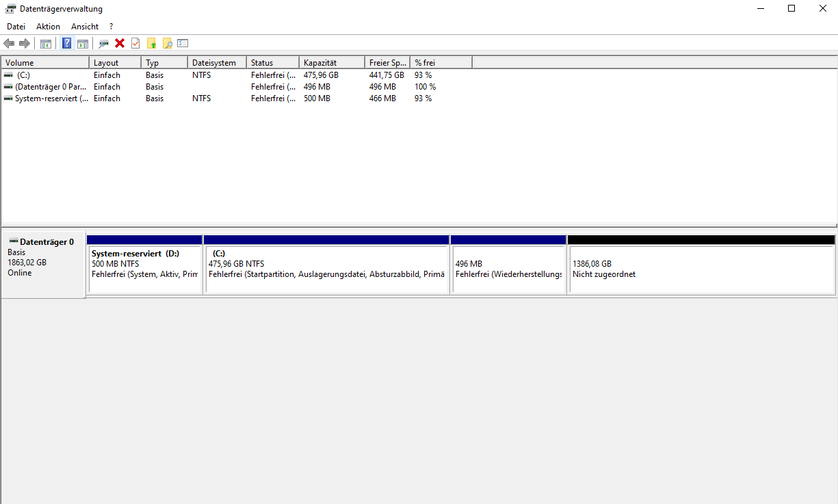Viewport: 838px width, 504px height.
Task: Toggle the console tree visibility icon
Action: click(x=46, y=43)
